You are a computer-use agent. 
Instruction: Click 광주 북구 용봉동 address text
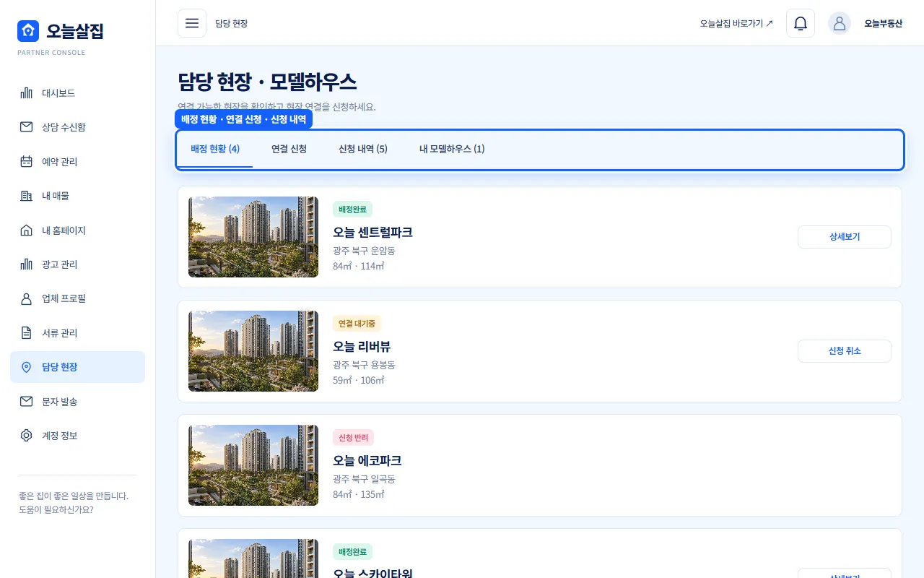364,365
